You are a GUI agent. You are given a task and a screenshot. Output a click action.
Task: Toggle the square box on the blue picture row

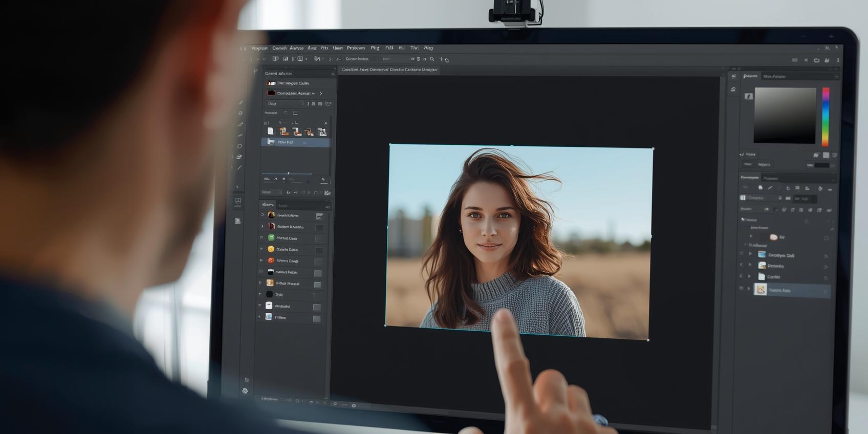click(316, 319)
